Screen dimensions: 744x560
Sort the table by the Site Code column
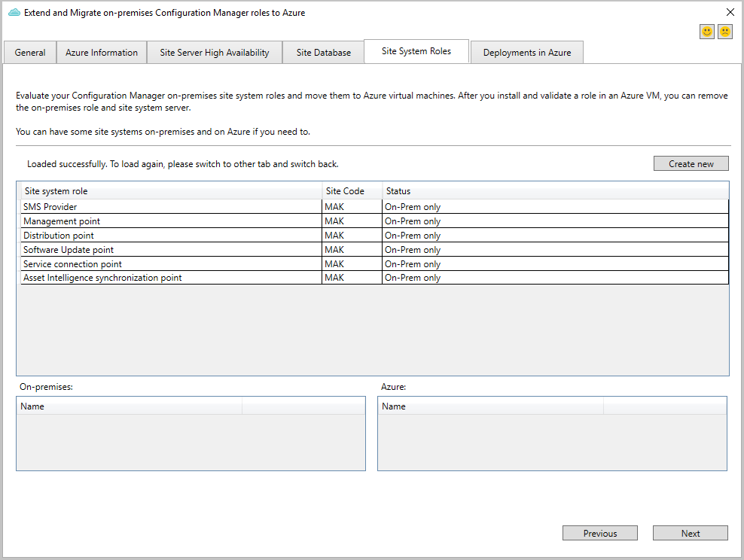352,190
